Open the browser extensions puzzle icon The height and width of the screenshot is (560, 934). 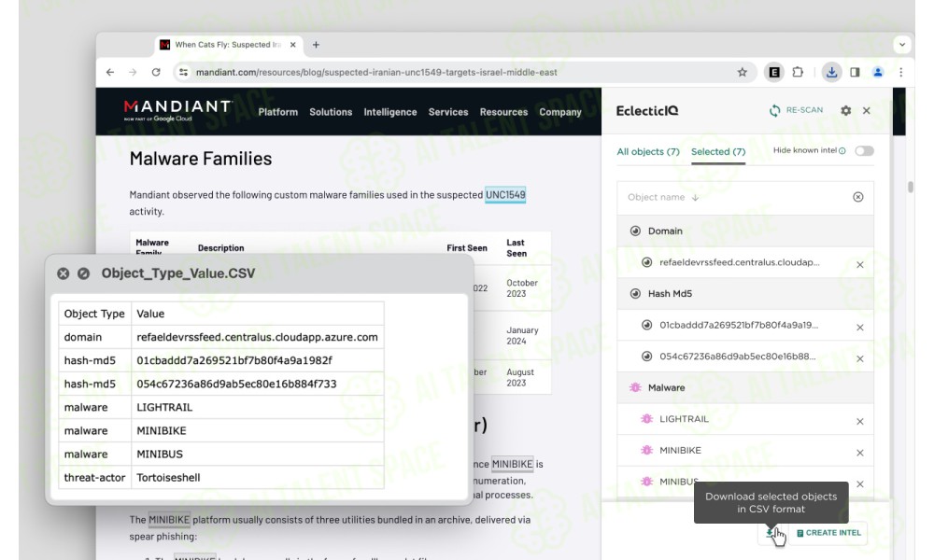799,72
